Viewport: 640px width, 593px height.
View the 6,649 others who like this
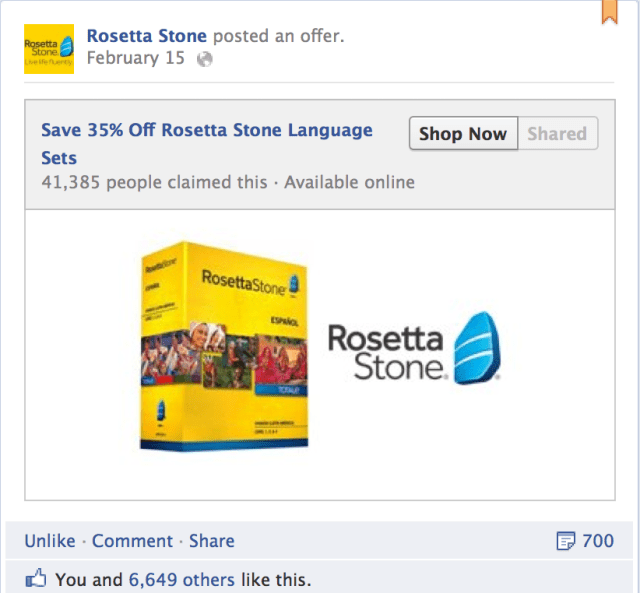pyautogui.click(x=182, y=579)
